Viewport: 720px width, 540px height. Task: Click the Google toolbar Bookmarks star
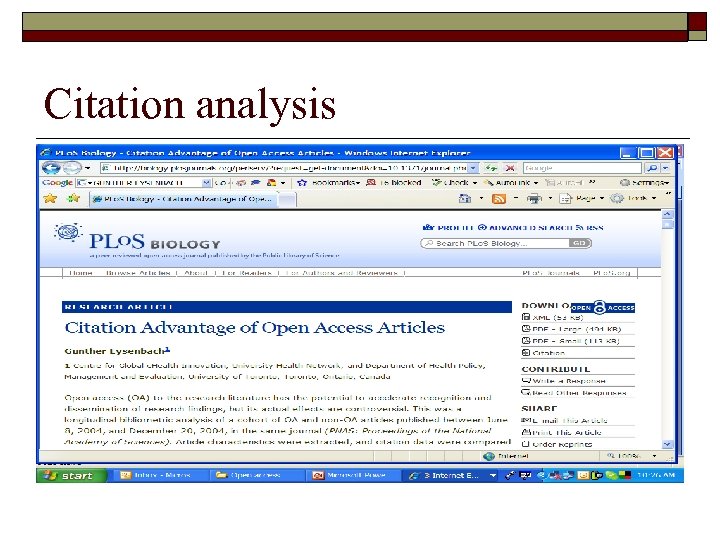click(302, 183)
